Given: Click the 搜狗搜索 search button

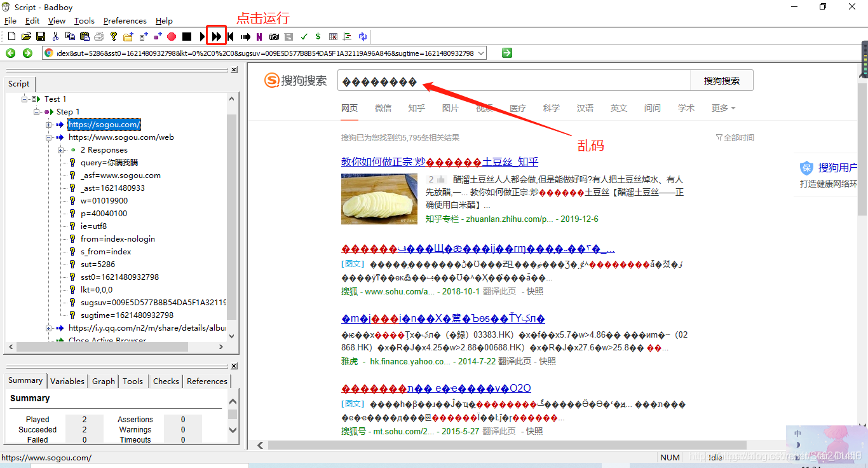Looking at the screenshot, I should click(x=722, y=81).
